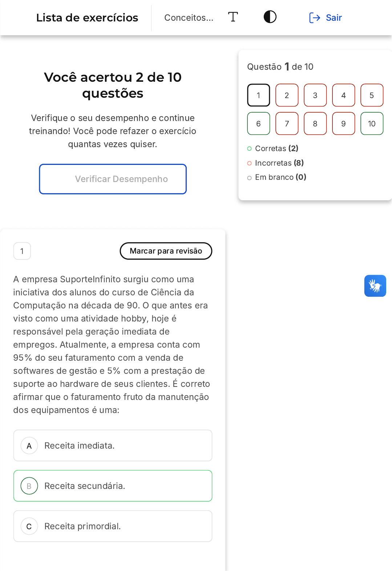392x571 pixels.
Task: Select answer option B radio circle
Action: pos(29,486)
